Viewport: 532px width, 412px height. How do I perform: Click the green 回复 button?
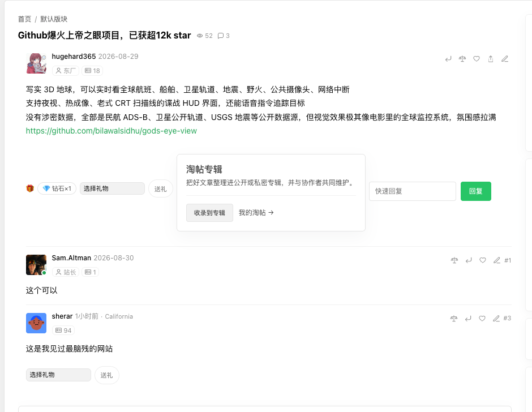tap(475, 191)
